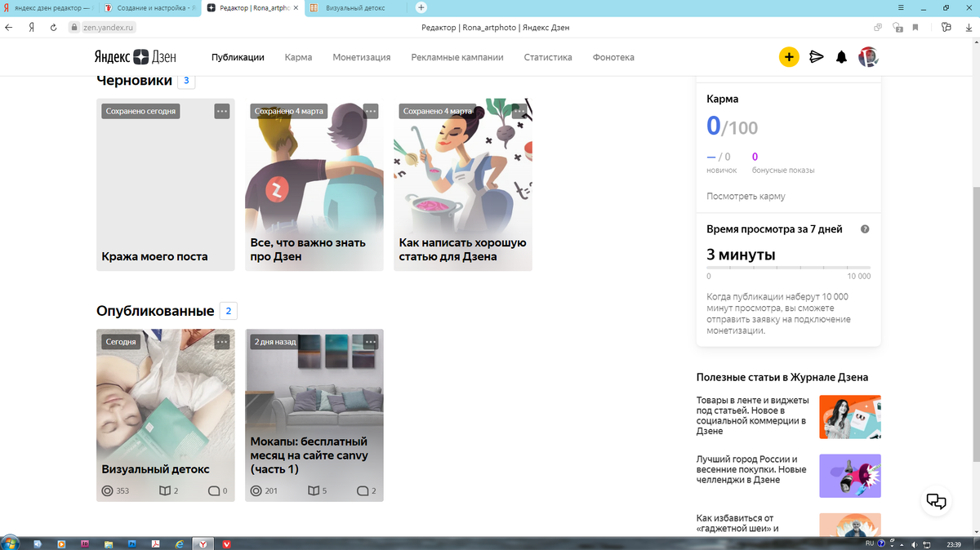Open a new browser tab with plus
Viewport: 980px width, 550px height.
tap(421, 7)
